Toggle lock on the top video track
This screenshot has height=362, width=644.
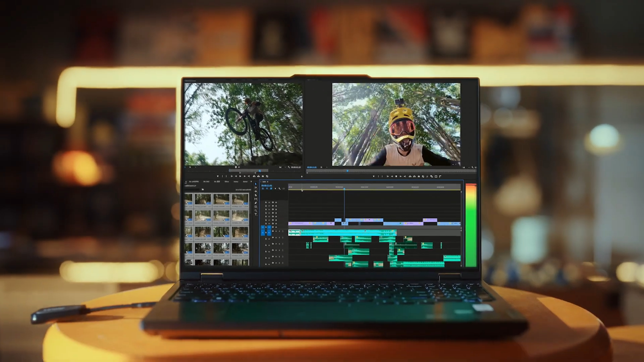(x=266, y=202)
